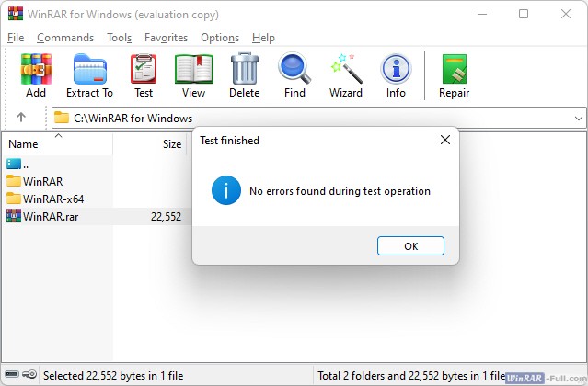Select the WinRAR.rar archive file
This screenshot has width=588, height=386.
[51, 216]
